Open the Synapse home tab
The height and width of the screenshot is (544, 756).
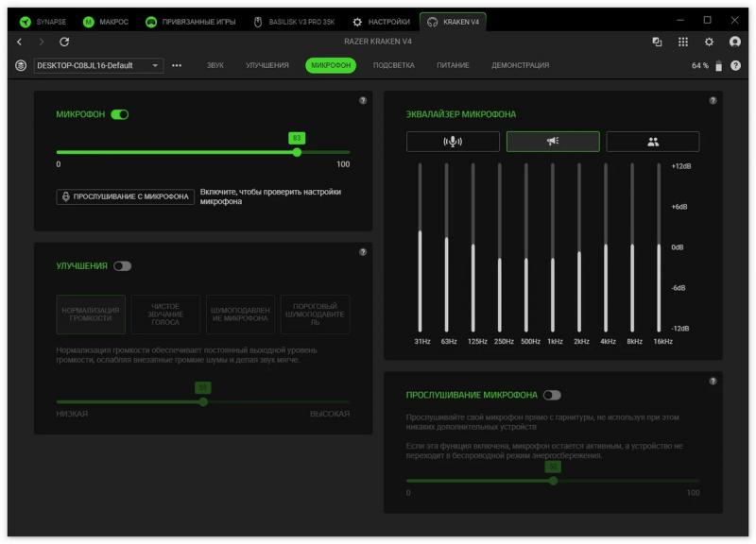click(x=43, y=22)
